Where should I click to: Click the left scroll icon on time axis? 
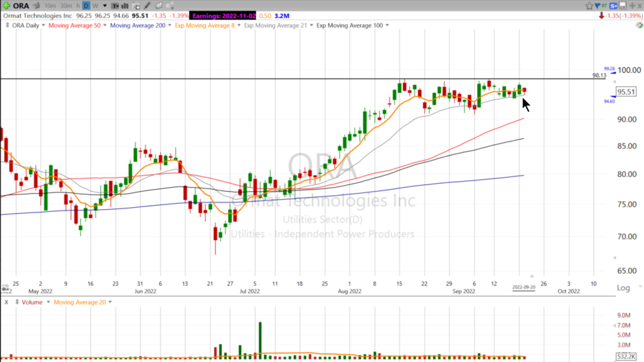tap(5, 288)
